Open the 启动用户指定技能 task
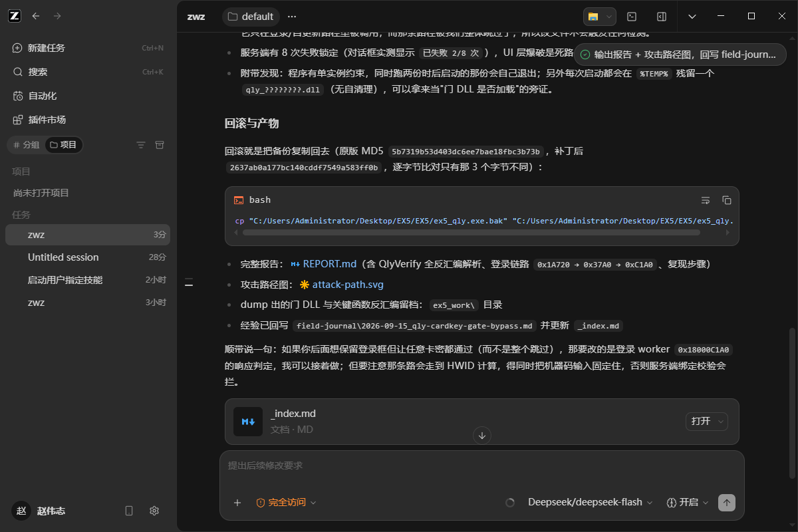798x532 pixels. 88,280
